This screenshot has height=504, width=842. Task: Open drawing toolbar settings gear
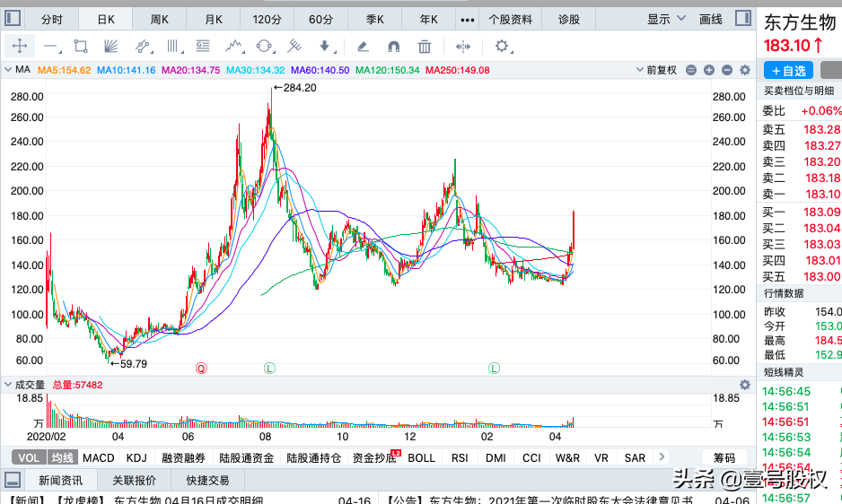click(x=503, y=46)
